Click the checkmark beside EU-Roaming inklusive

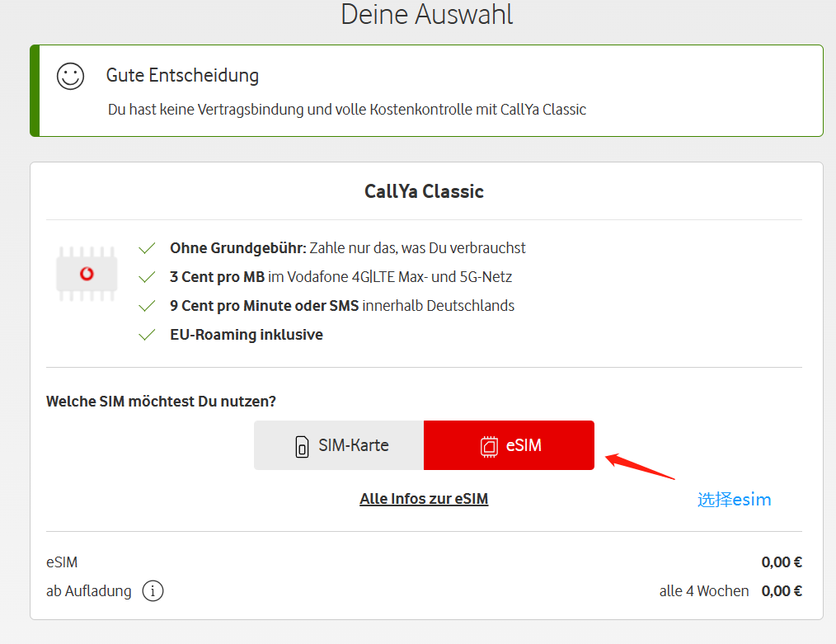click(x=147, y=335)
